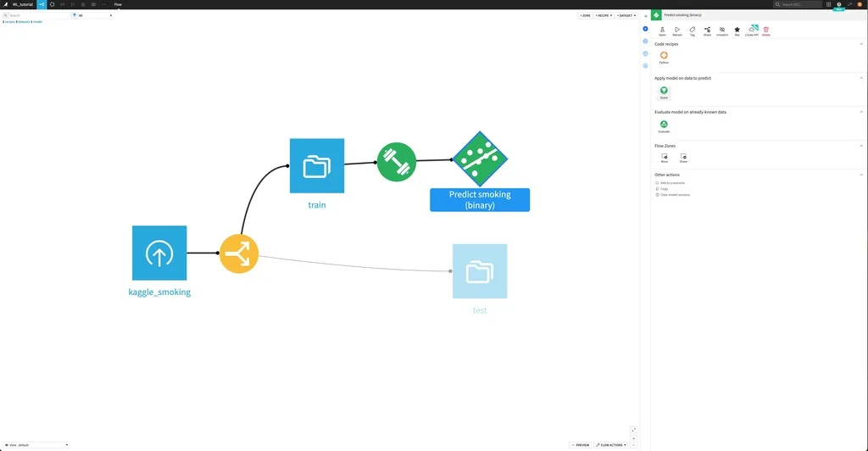The image size is (868, 451).
Task: Collapse the right panel with arrow
Action: click(x=645, y=16)
